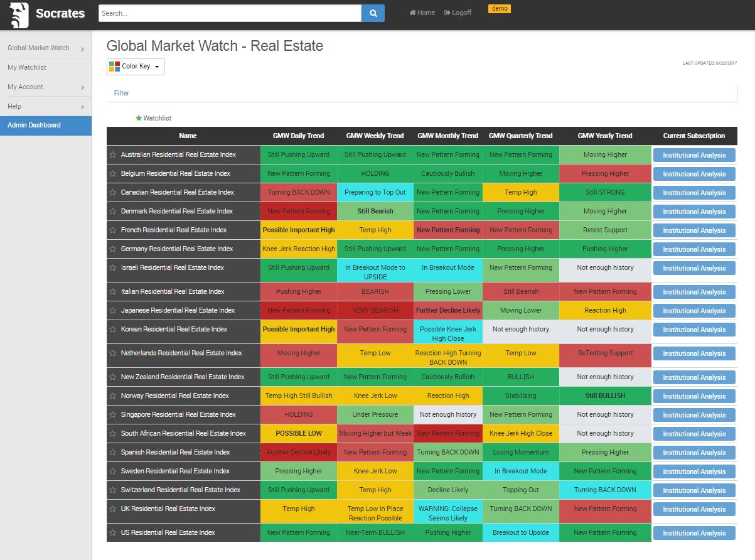Click Institutional Analysis button for Belgium row

click(x=693, y=174)
